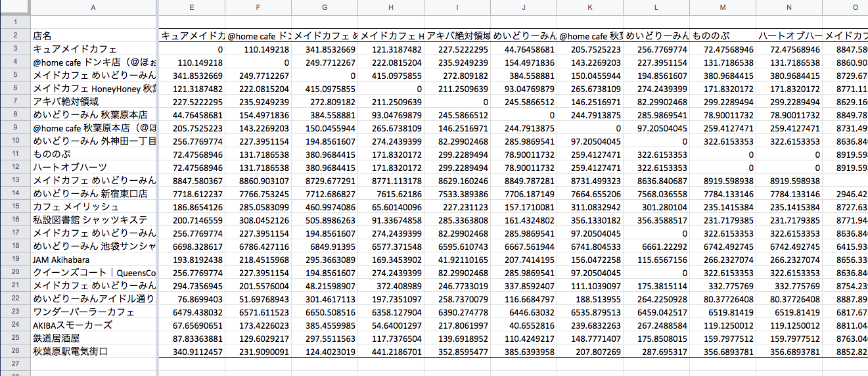Select column K header
868x376 pixels.
click(x=589, y=8)
